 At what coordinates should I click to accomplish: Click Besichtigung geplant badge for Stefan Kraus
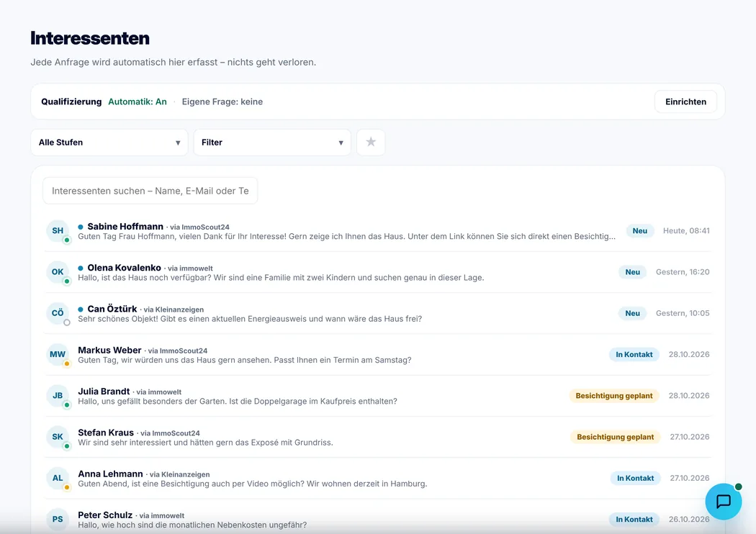click(615, 437)
